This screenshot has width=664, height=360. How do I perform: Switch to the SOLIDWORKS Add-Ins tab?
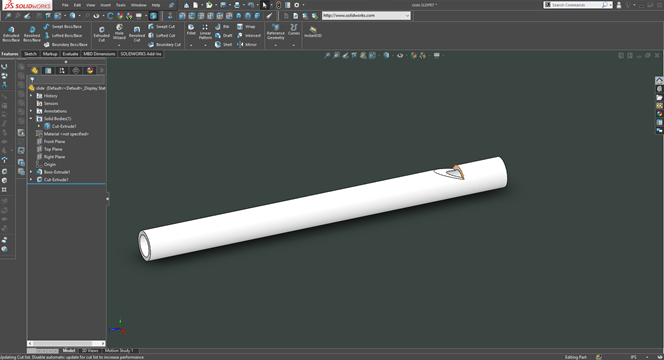click(141, 54)
